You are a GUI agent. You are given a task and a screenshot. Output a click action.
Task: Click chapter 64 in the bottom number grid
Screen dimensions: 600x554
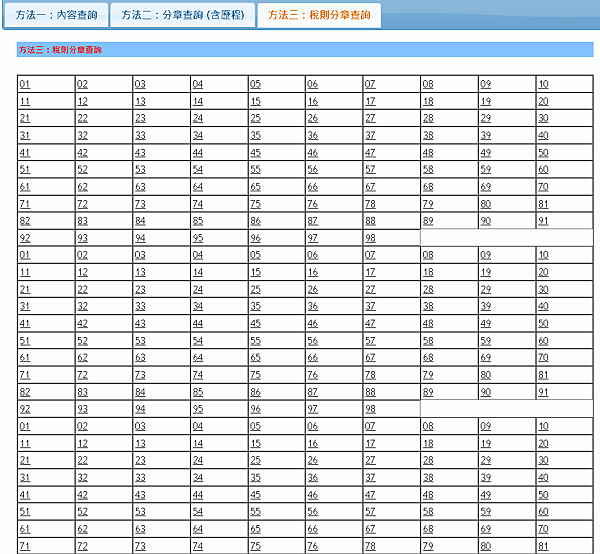click(x=197, y=529)
